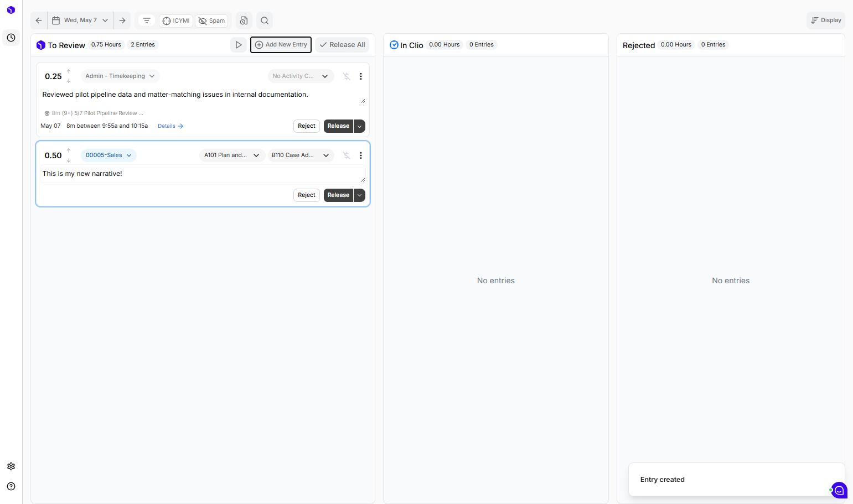Viewport: 853px width, 504px height.
Task: Open Details link on 0.25 entry
Action: pos(170,126)
